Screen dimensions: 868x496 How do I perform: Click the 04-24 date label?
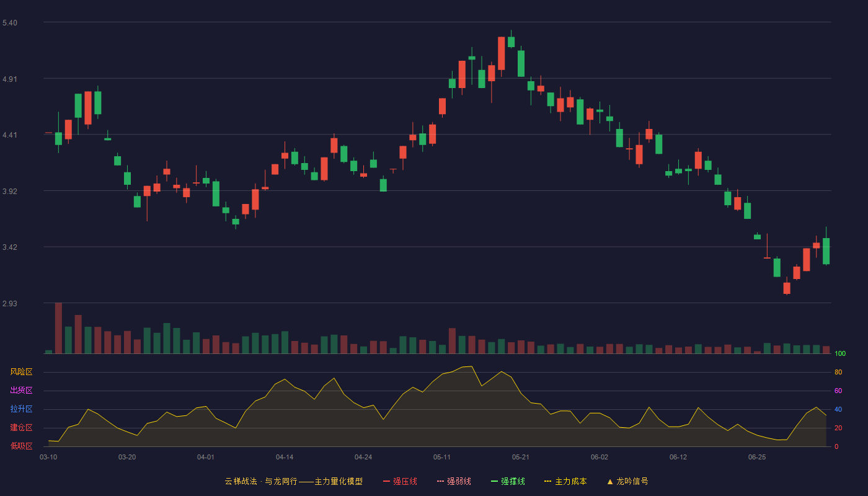coord(363,457)
